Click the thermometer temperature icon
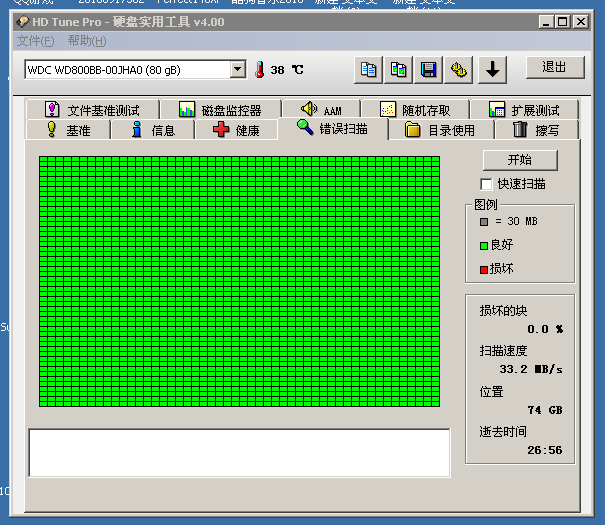Image resolution: width=605 pixels, height=525 pixels. 260,70
